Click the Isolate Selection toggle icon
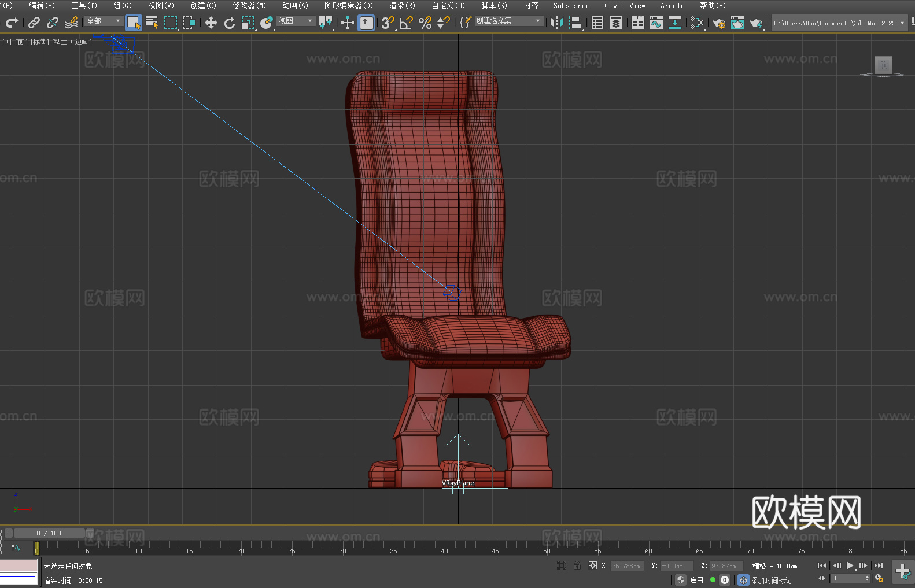915x588 pixels. click(x=562, y=565)
